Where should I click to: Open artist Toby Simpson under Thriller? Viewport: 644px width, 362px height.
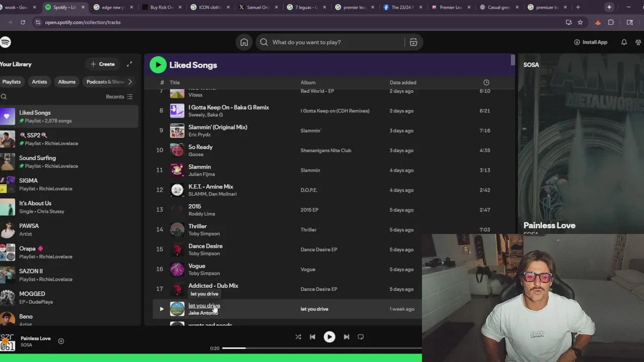pyautogui.click(x=204, y=234)
